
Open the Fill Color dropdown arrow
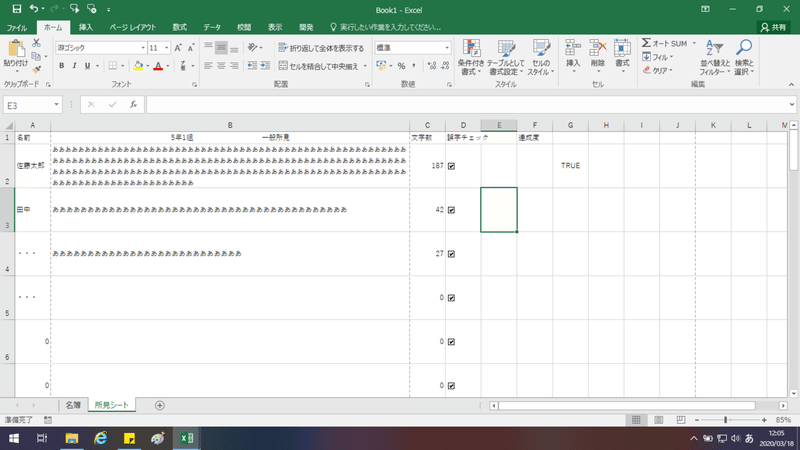[x=147, y=66]
